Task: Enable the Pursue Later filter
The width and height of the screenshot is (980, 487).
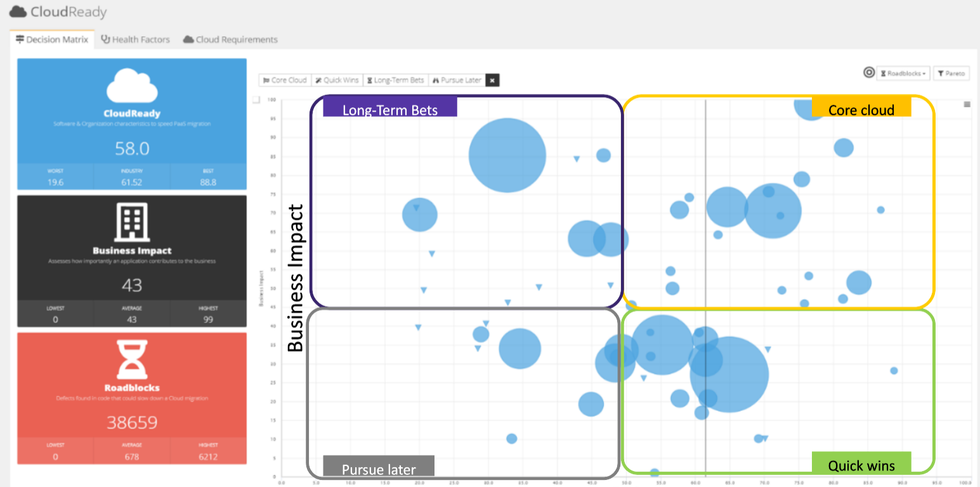Action: (x=456, y=80)
